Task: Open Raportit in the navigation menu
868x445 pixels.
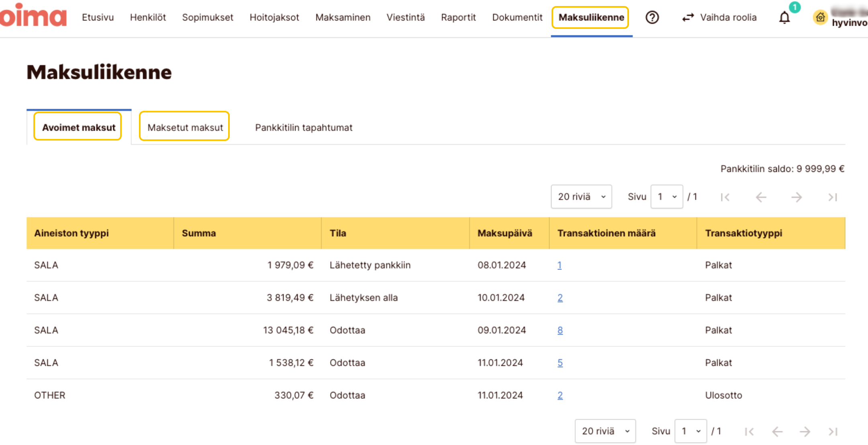Action: [x=458, y=17]
